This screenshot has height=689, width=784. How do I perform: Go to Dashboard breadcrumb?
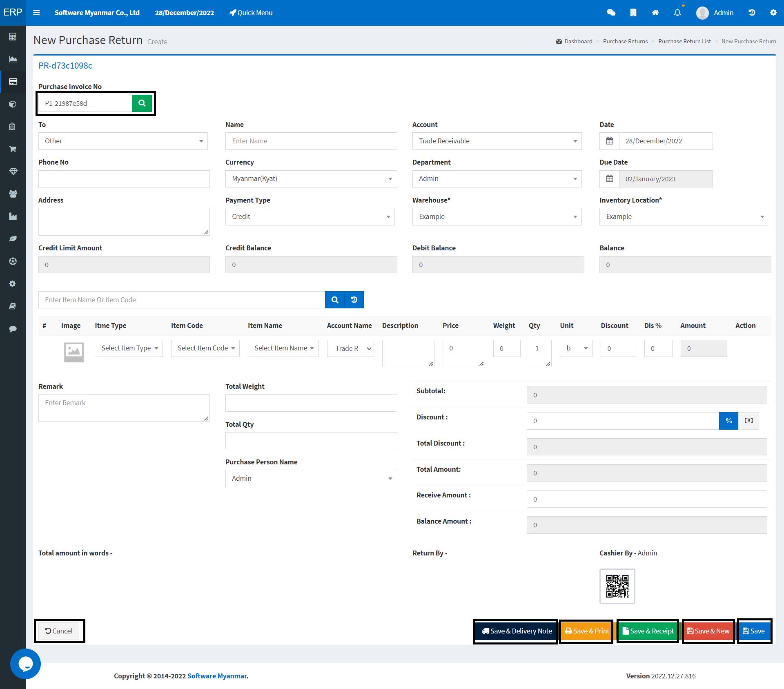[x=574, y=41]
